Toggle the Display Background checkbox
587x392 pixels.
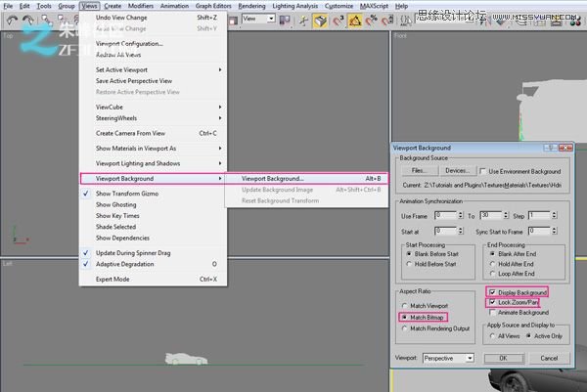(x=492, y=291)
